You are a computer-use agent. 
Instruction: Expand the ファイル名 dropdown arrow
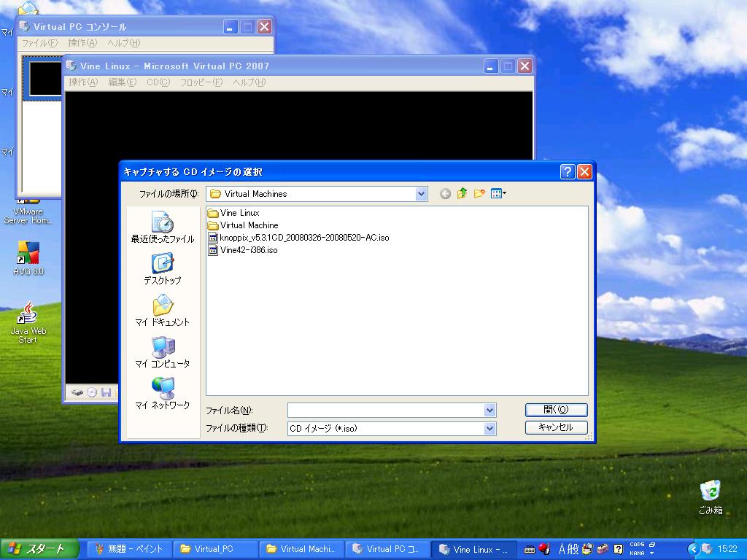[x=489, y=410]
